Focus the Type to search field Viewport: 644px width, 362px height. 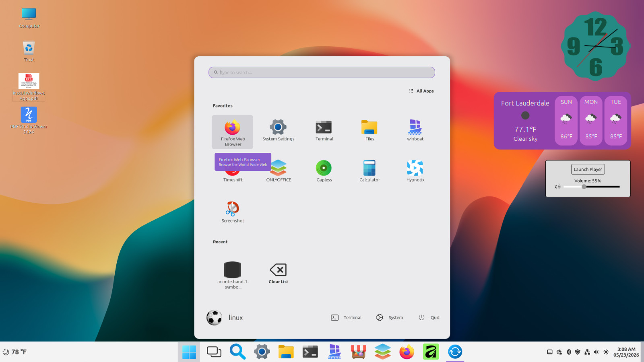(322, 72)
